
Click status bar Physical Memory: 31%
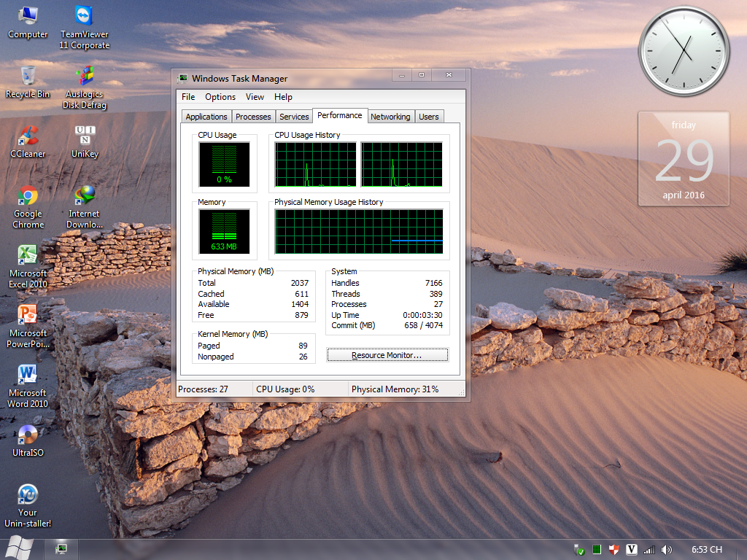point(395,389)
